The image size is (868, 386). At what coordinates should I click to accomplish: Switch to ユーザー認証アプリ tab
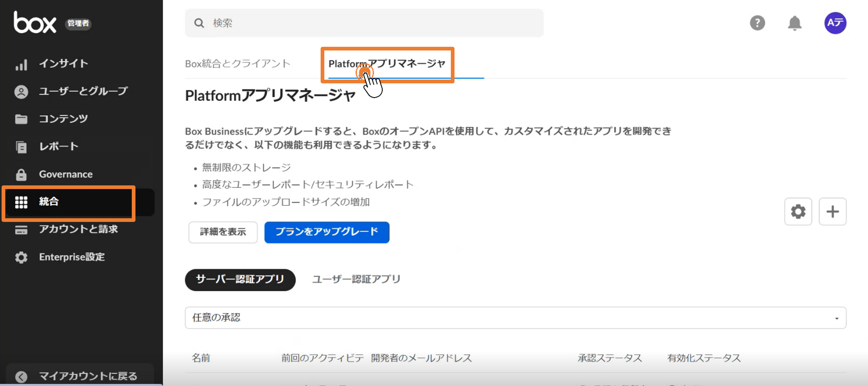pos(356,280)
